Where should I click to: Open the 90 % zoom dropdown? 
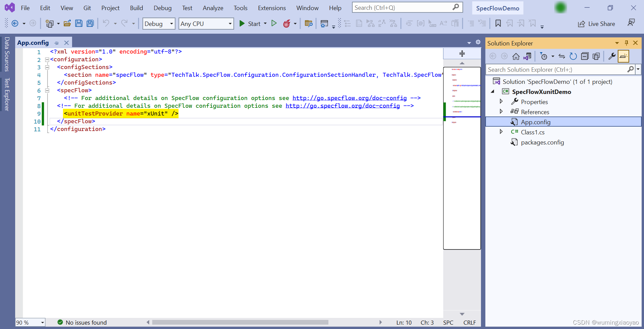(x=42, y=323)
